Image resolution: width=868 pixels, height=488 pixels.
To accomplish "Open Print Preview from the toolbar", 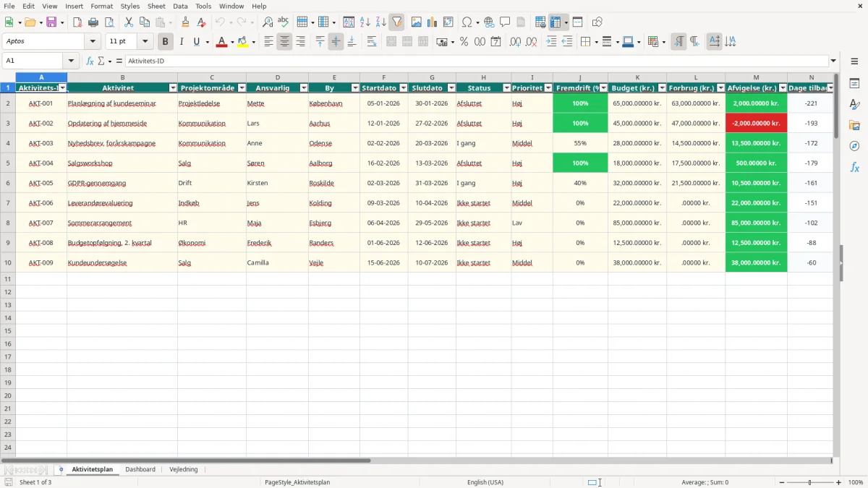I will point(109,22).
